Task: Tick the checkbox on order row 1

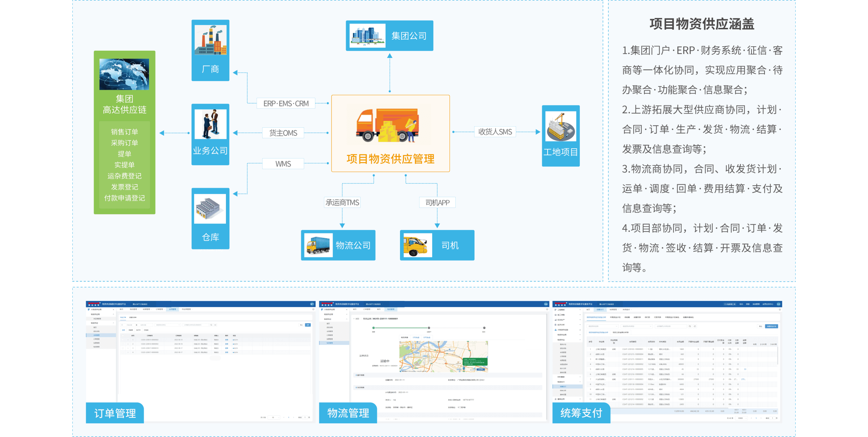Action: point(123,340)
